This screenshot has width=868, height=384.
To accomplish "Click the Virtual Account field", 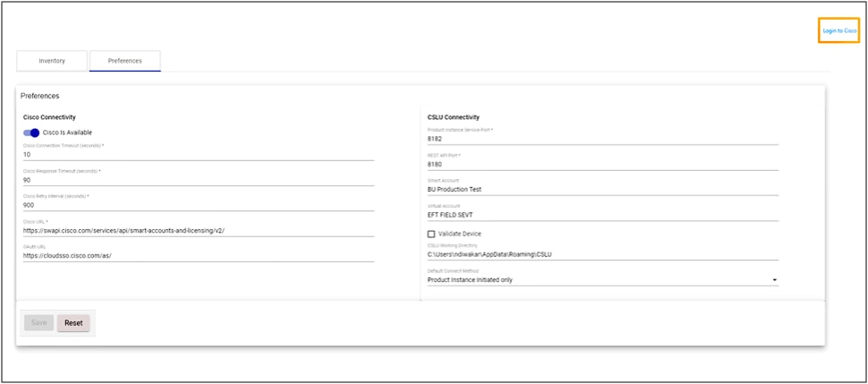I will [603, 215].
